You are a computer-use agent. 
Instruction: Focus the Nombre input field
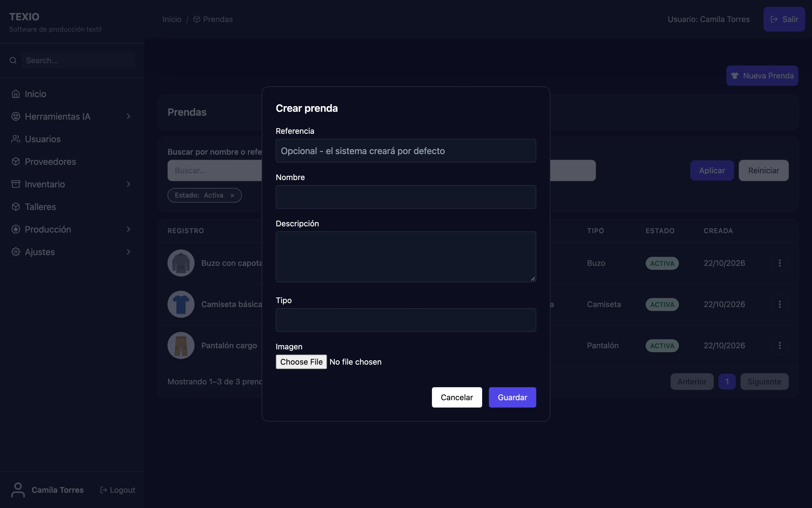pyautogui.click(x=406, y=197)
